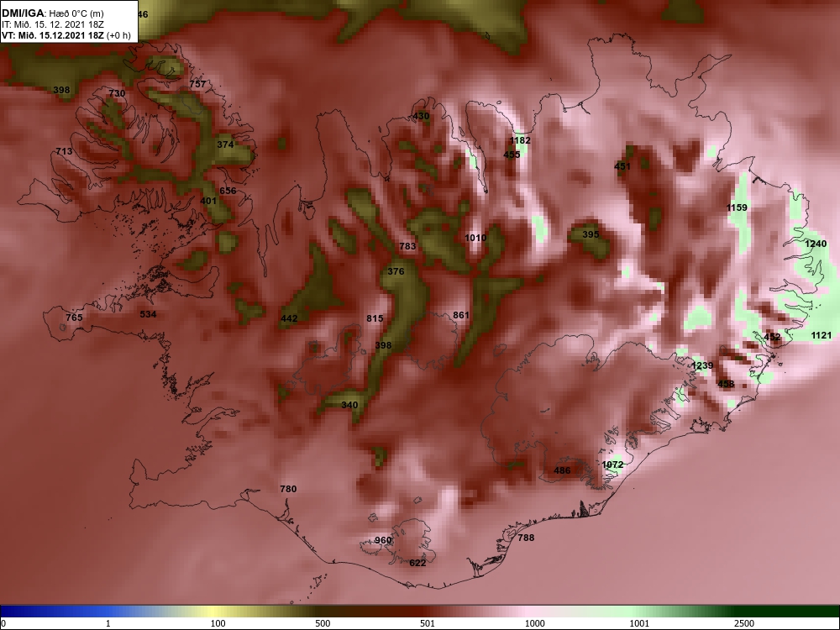Click the 340 value label
Image resolution: width=840 pixels, height=630 pixels.
click(349, 405)
